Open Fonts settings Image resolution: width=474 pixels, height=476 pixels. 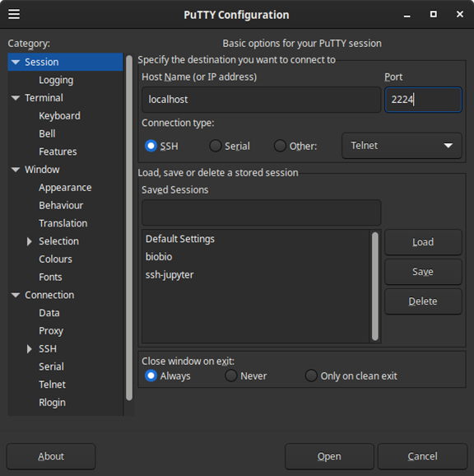point(50,278)
